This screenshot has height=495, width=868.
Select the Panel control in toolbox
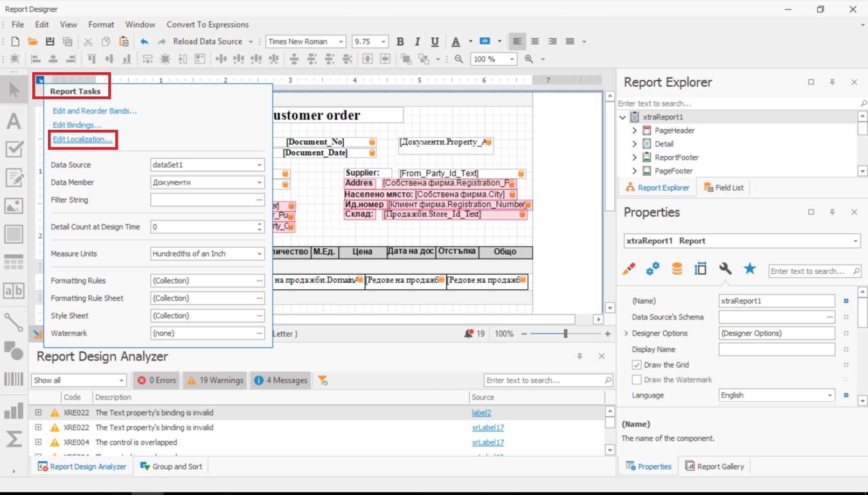14,234
